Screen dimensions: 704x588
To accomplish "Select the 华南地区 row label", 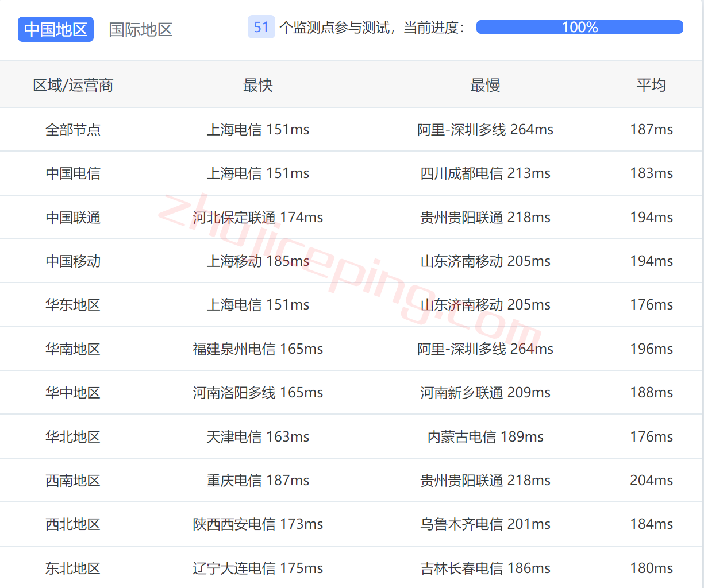I will click(73, 349).
